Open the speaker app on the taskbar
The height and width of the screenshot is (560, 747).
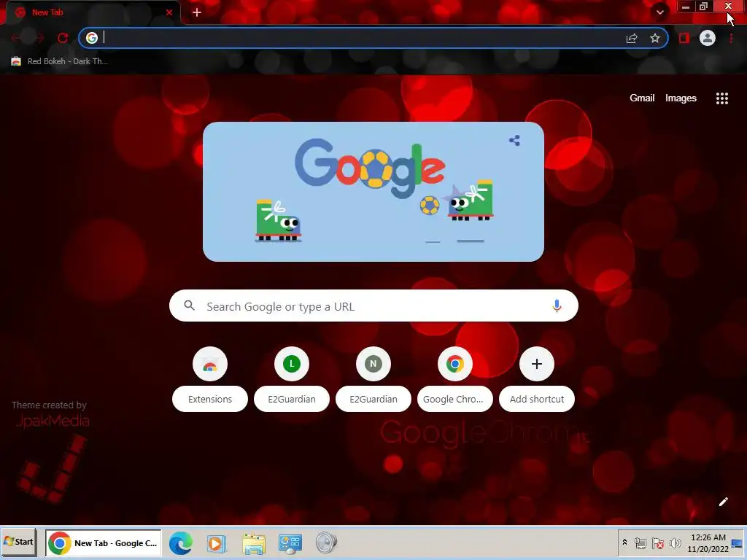[326, 542]
